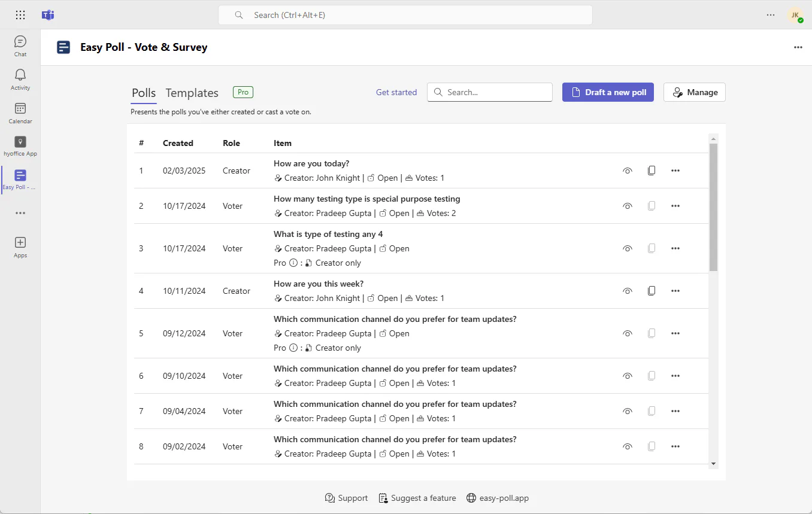The height and width of the screenshot is (514, 812).
Task: Copy the "How are you this week?" poll
Action: (x=652, y=291)
